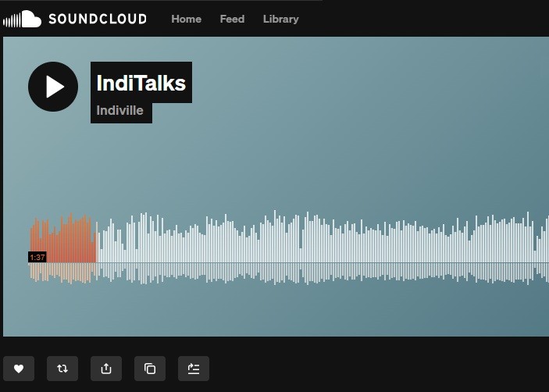Click the 1:37 elapsed time label
This screenshot has width=549, height=392.
[x=37, y=257]
